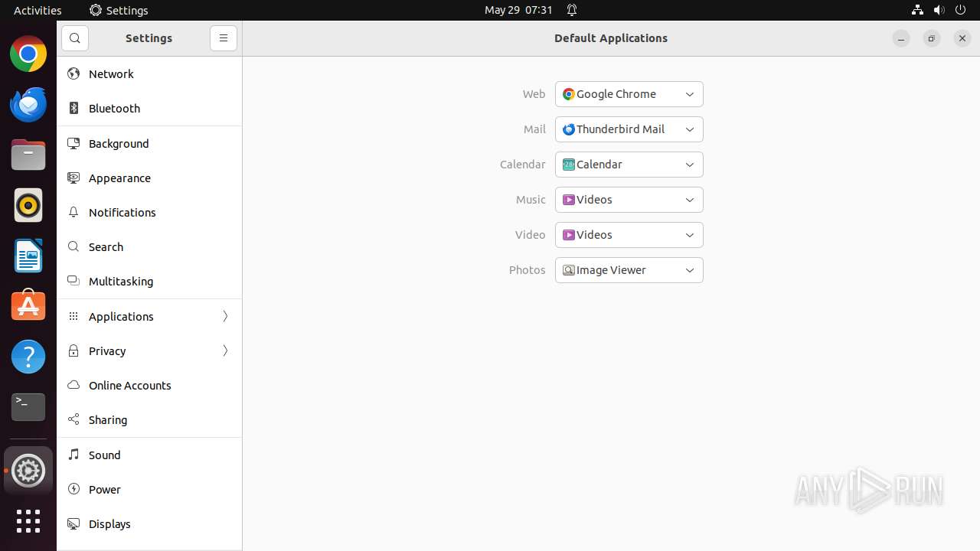
Task: Select Background in settings sidebar
Action: pos(149,144)
